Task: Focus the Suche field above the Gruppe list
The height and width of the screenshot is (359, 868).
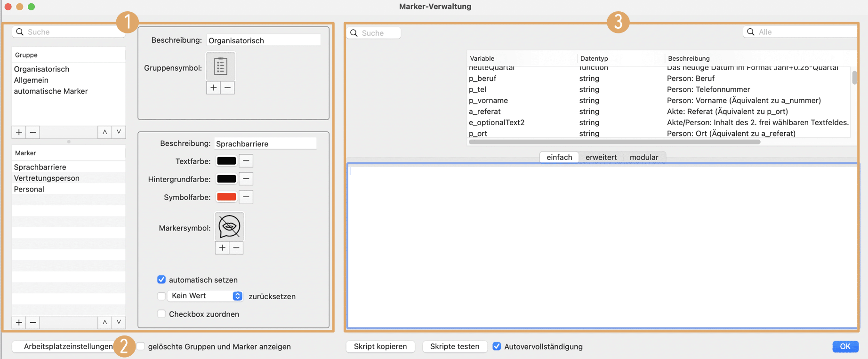Action: point(69,32)
